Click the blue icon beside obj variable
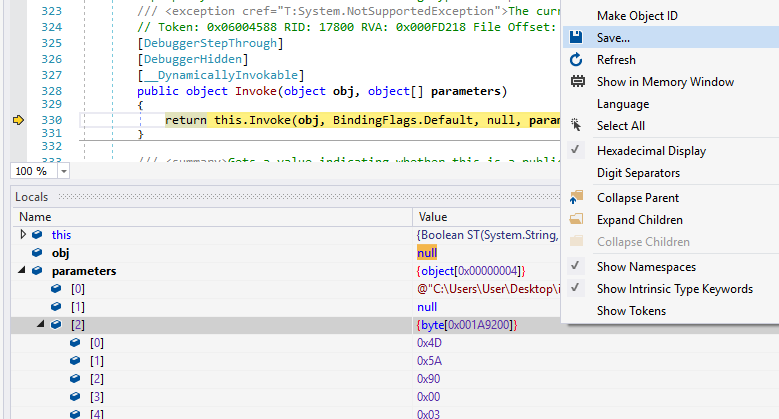 coord(37,253)
